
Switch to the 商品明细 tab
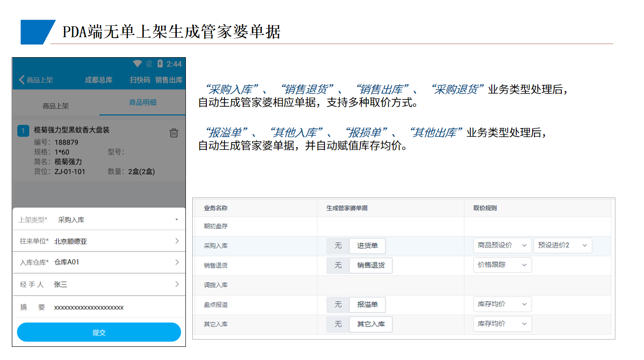[x=143, y=103]
